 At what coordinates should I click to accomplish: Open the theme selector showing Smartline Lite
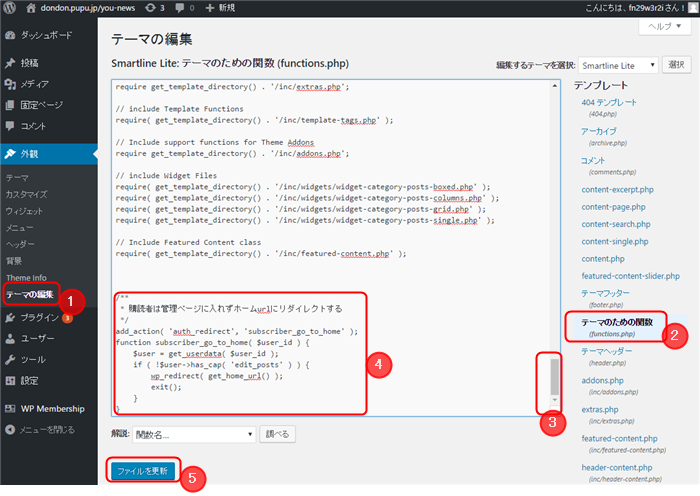pos(618,66)
